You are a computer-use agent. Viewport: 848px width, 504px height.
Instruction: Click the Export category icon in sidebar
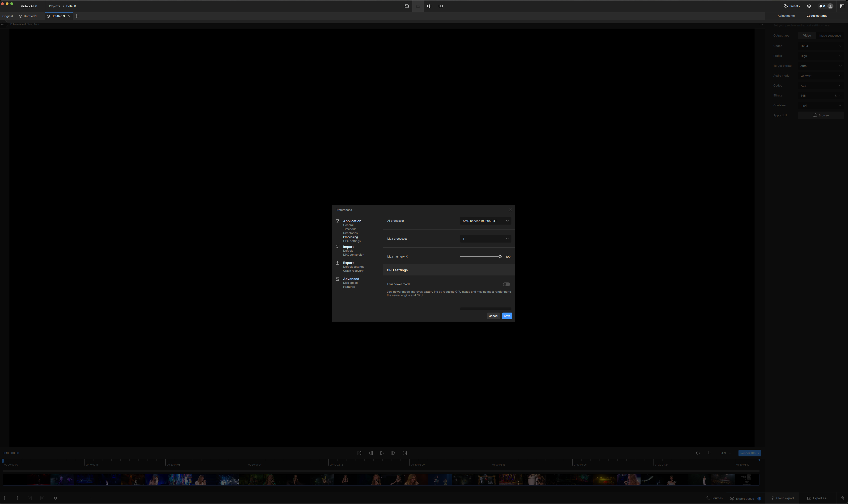click(338, 263)
